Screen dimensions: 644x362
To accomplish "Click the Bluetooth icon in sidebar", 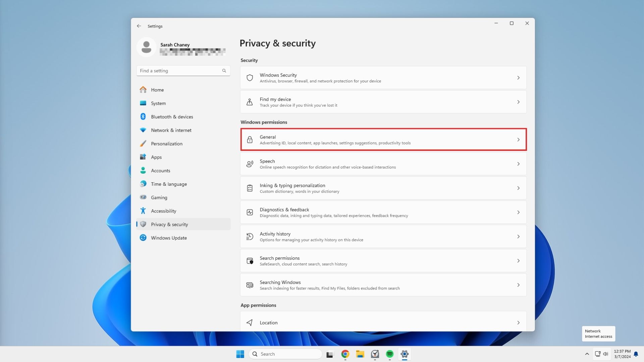I will [143, 117].
